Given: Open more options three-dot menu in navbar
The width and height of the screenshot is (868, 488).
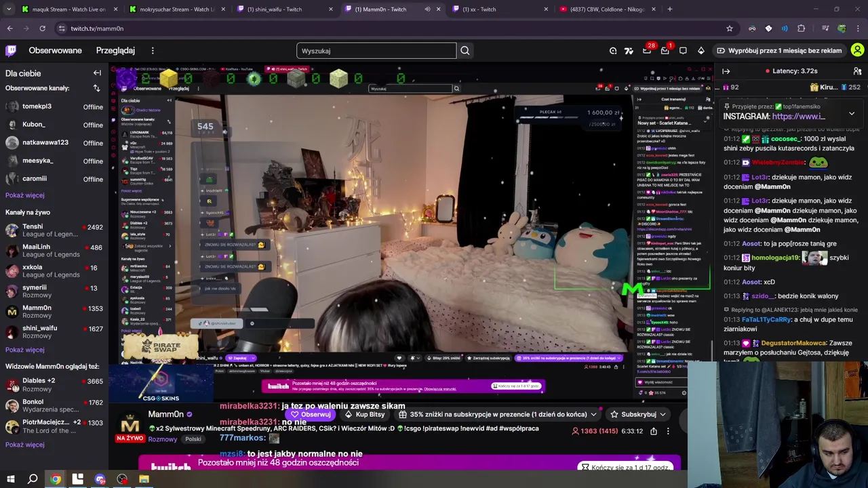Looking at the screenshot, I should click(x=153, y=51).
